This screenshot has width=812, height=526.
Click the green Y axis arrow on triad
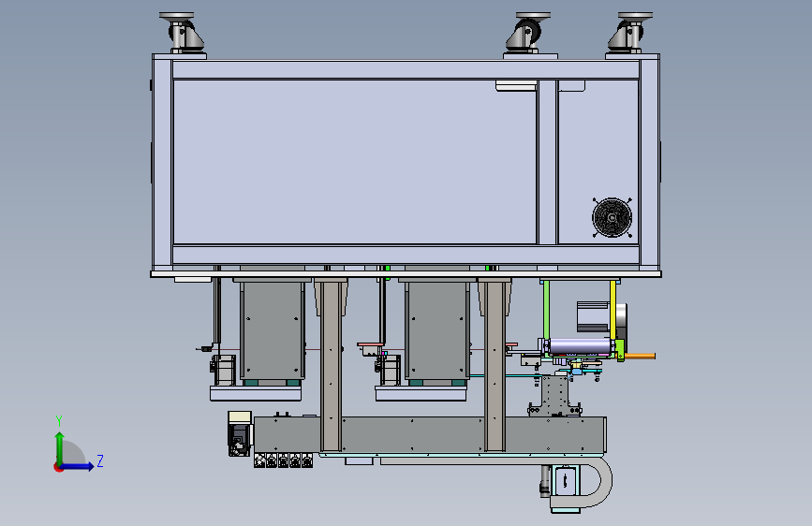coord(60,446)
